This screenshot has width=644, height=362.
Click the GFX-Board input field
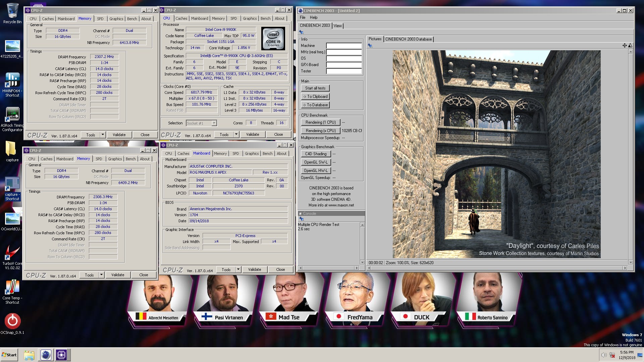tap(344, 65)
